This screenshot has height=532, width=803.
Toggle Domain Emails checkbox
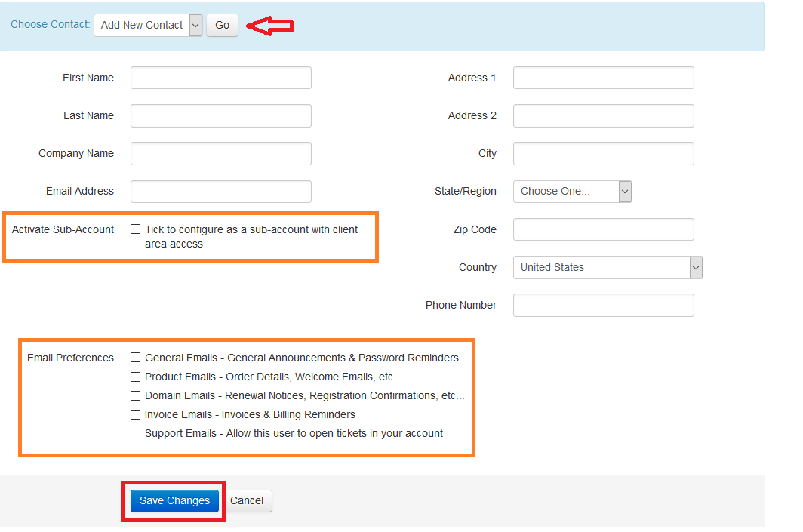coord(135,396)
